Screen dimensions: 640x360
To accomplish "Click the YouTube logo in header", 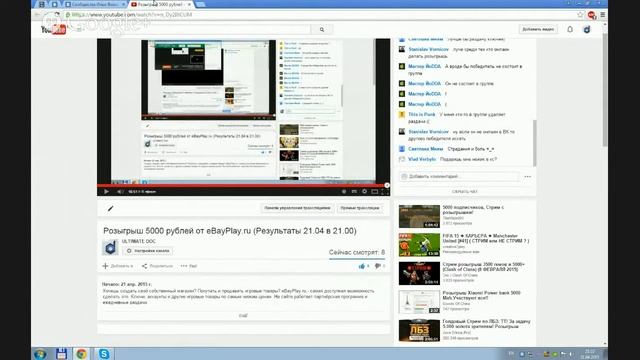I will [53, 29].
